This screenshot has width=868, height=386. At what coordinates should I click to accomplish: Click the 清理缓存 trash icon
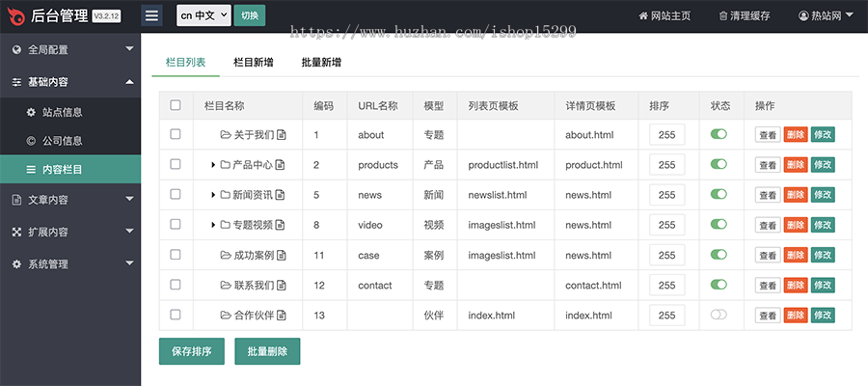[723, 16]
